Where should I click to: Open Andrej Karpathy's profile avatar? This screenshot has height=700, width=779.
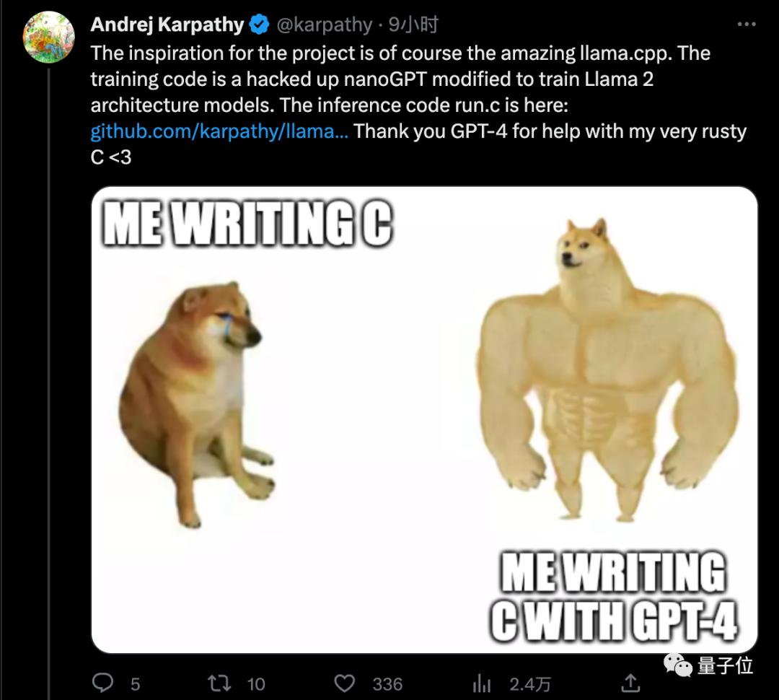tap(49, 38)
